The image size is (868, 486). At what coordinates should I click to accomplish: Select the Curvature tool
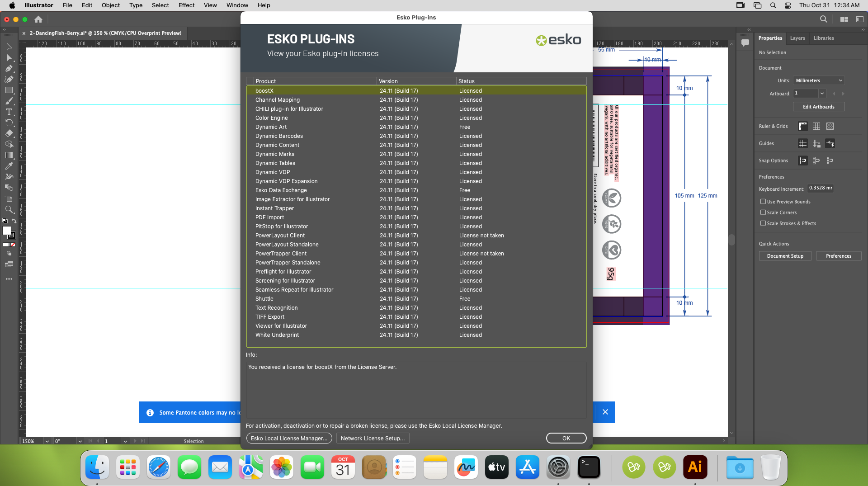9,80
